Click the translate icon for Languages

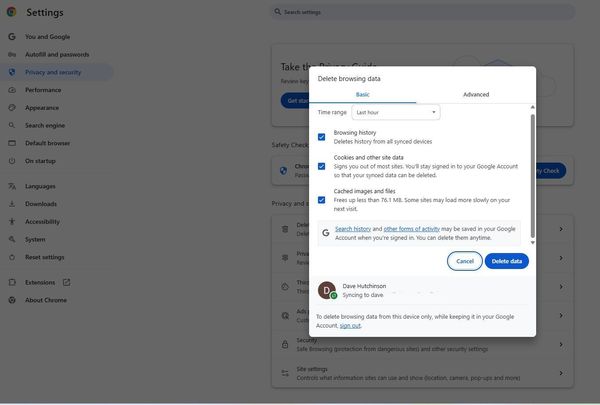[x=12, y=186]
